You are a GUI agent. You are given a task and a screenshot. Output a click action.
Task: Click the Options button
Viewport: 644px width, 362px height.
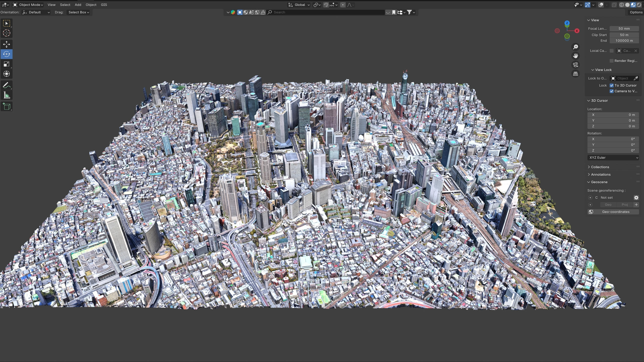(636, 12)
